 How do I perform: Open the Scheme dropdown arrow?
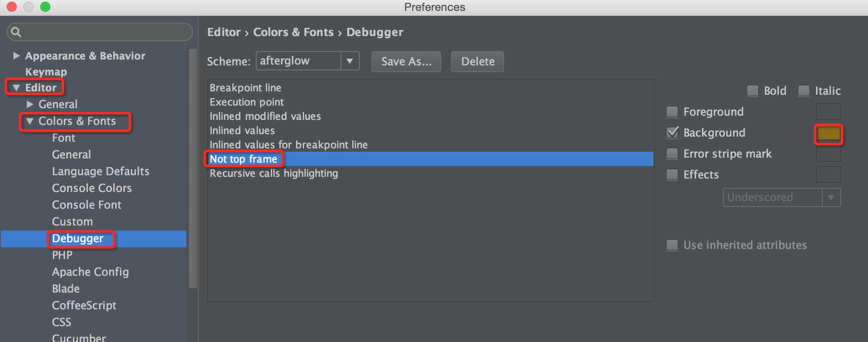[x=350, y=61]
